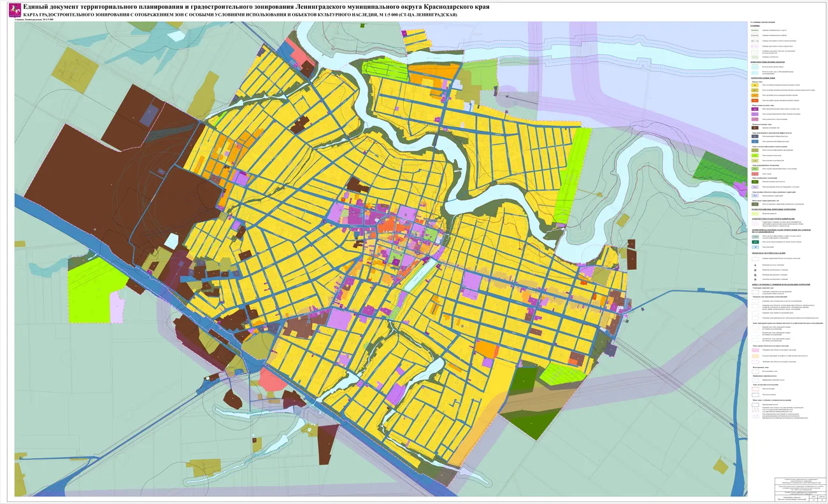Click the local-significance monument symbol in the legend
Screen dimensions: 828x504
[755, 265]
